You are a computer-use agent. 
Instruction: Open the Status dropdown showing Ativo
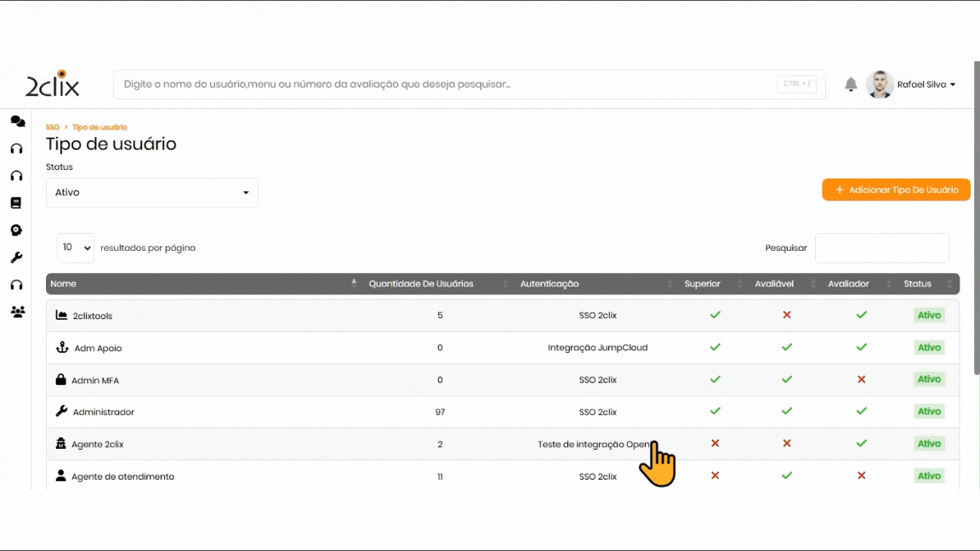[151, 193]
